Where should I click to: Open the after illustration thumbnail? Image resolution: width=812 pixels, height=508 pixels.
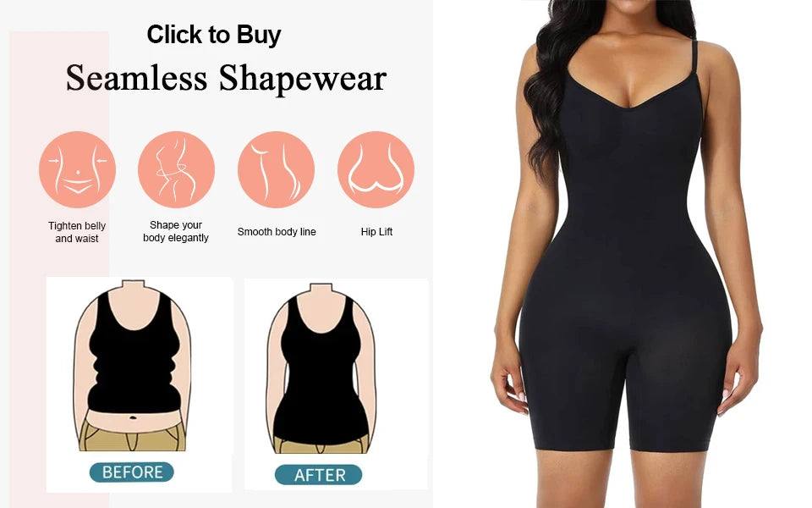click(336, 384)
